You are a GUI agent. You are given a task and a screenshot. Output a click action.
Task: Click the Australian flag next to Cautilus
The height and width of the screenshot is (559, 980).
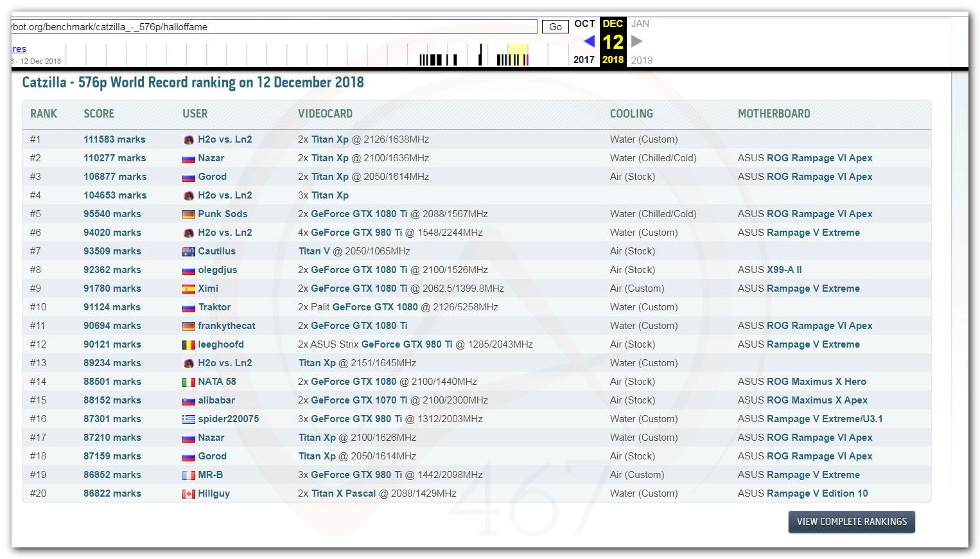pos(189,251)
